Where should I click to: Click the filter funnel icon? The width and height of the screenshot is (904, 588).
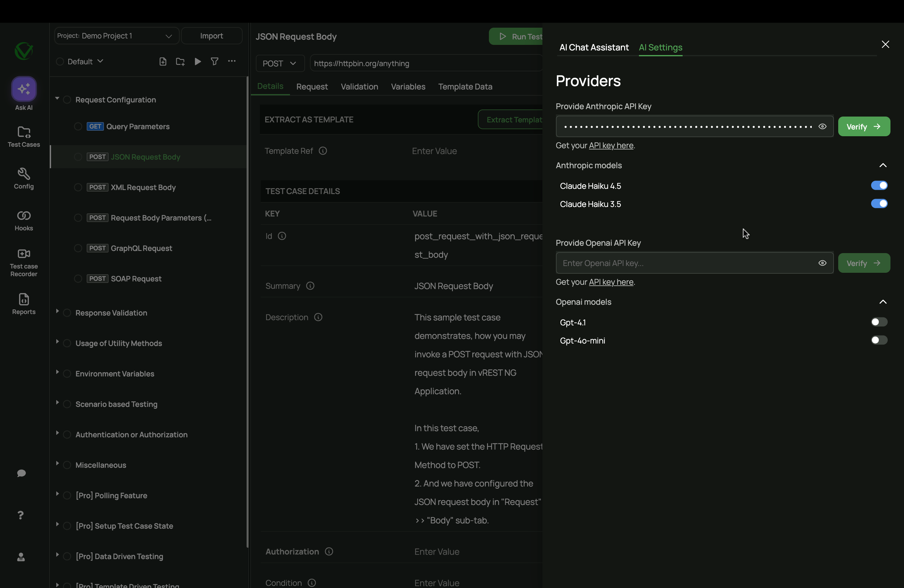215,62
